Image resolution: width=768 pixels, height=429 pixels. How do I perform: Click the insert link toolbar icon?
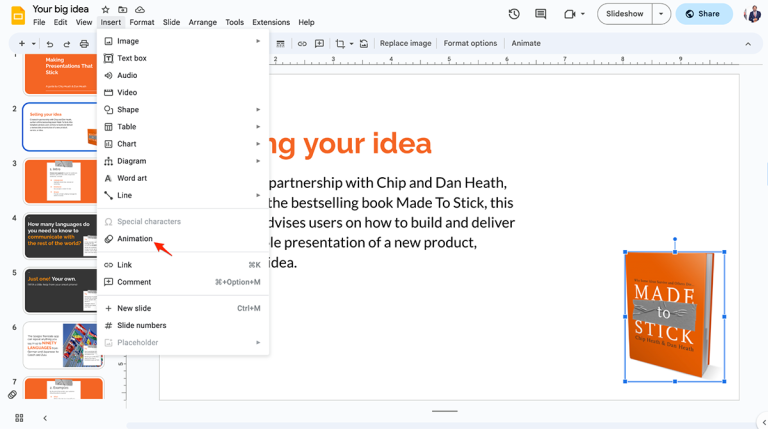(302, 44)
